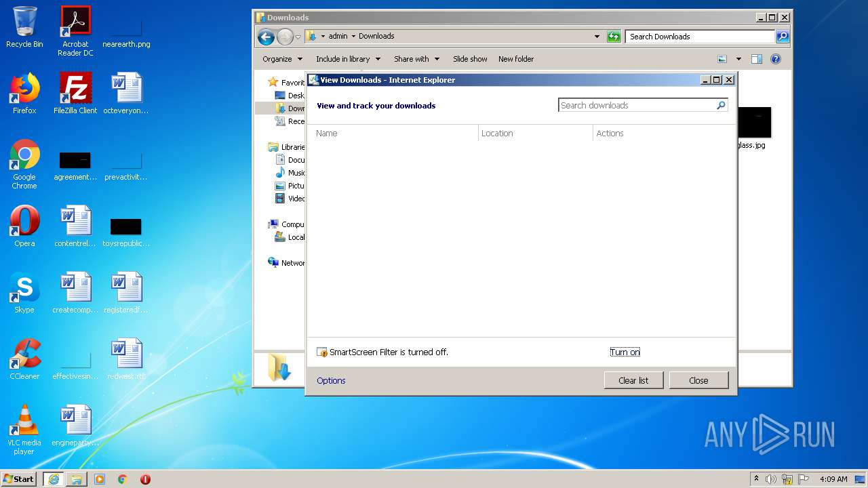Click the volume speaker tray icon
This screenshot has height=488, width=868.
click(771, 479)
